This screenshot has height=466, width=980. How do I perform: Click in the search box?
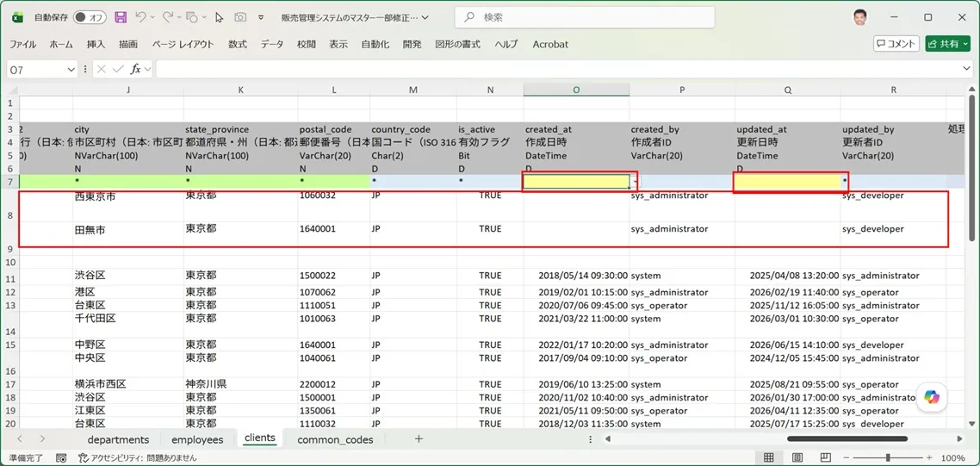point(585,17)
